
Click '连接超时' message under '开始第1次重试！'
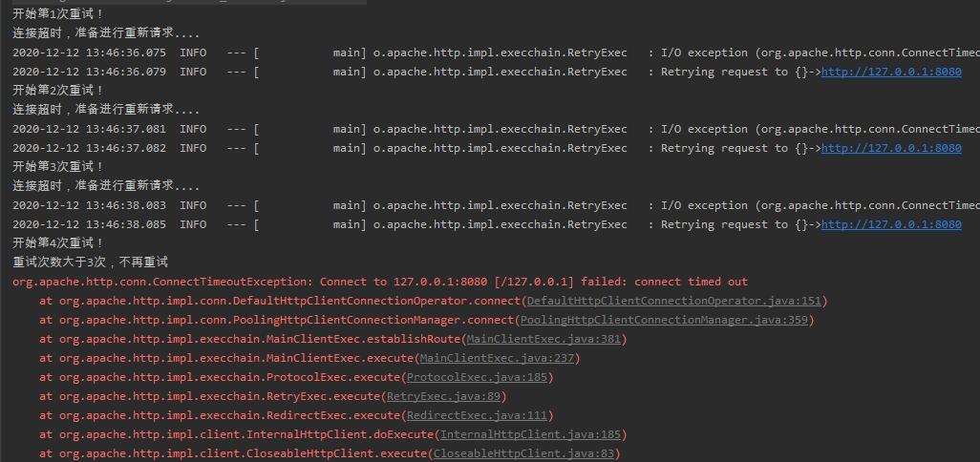point(106,33)
